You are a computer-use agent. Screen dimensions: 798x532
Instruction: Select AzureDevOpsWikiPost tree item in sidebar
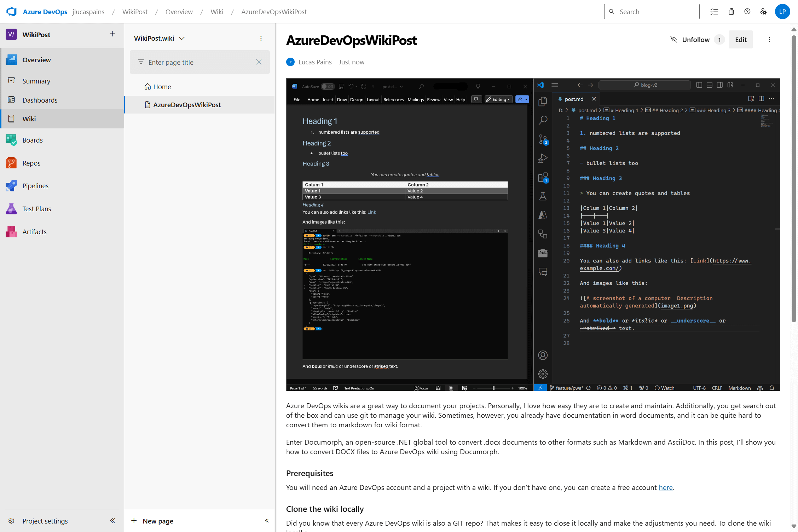pyautogui.click(x=186, y=104)
